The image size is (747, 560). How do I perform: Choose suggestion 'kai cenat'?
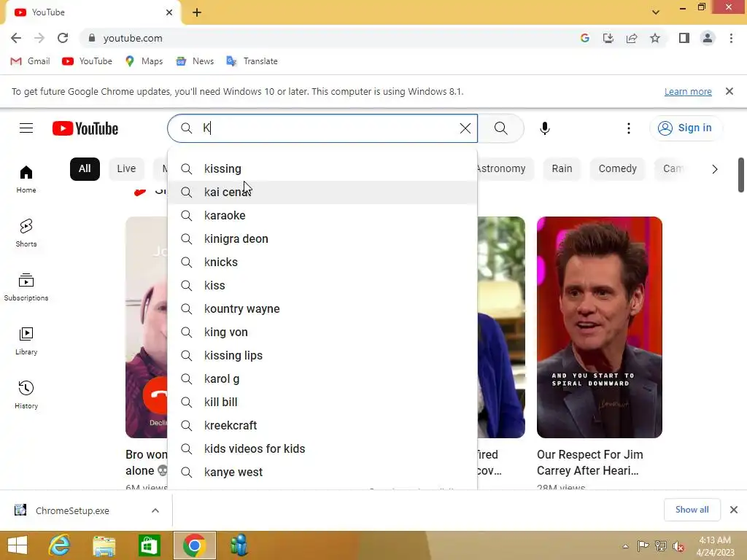coord(322,192)
